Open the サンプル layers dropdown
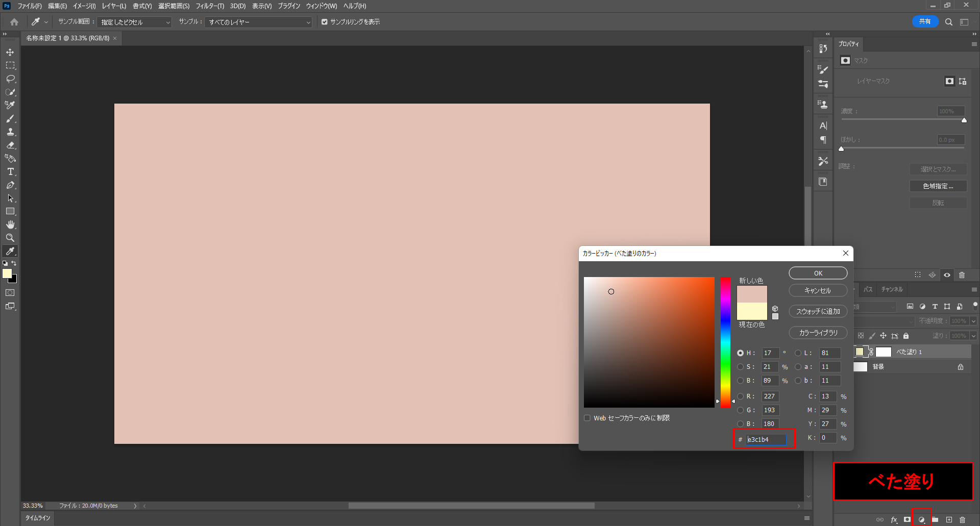The width and height of the screenshot is (980, 526). tap(258, 22)
